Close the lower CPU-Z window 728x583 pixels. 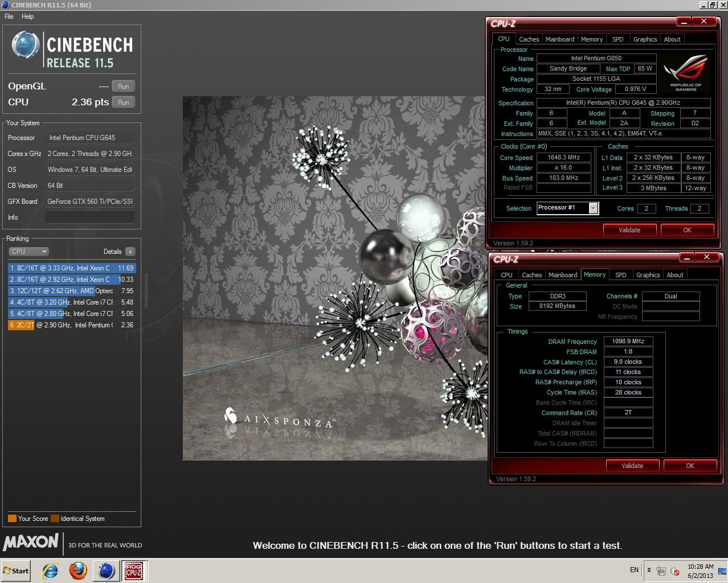point(707,257)
